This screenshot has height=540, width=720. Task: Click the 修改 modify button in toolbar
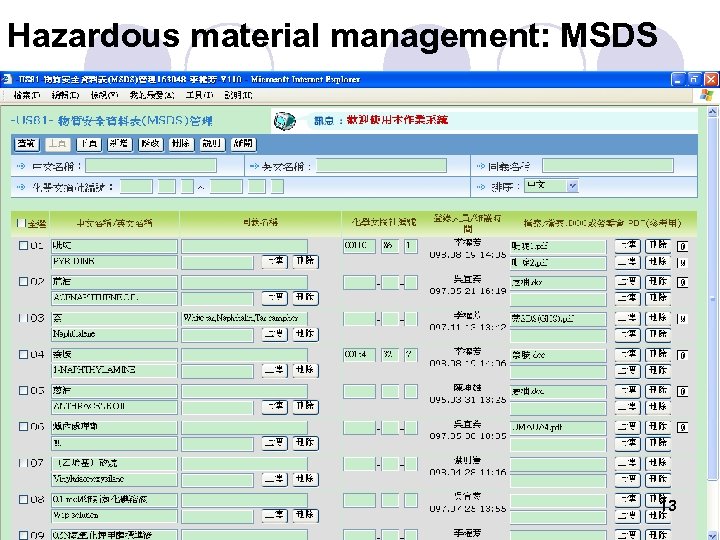[151, 144]
